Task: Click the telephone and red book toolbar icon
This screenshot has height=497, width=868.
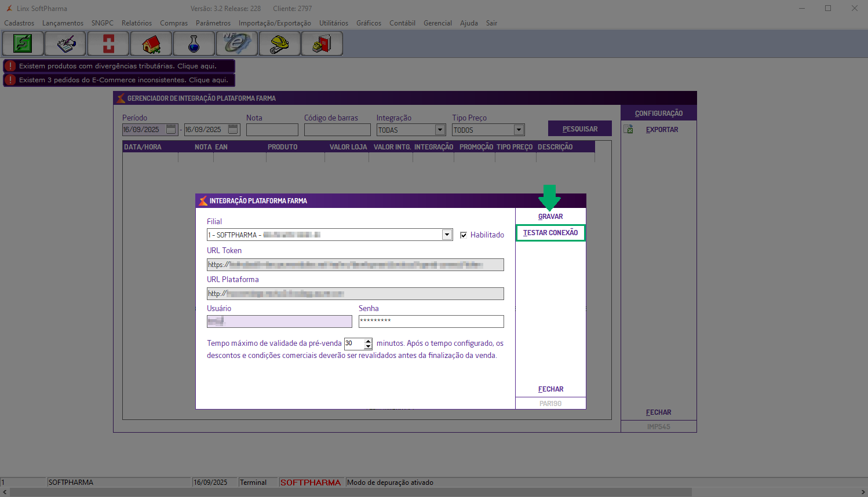Action: point(322,43)
